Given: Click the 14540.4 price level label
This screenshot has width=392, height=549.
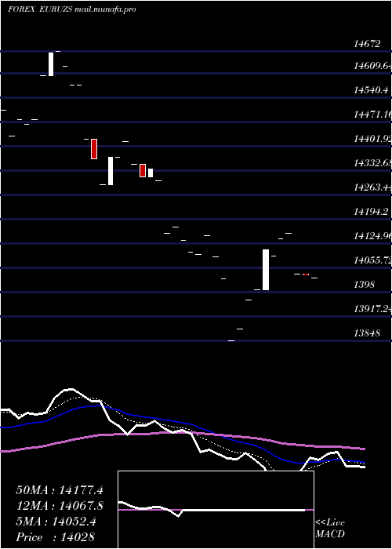Looking at the screenshot, I should pyautogui.click(x=371, y=90).
